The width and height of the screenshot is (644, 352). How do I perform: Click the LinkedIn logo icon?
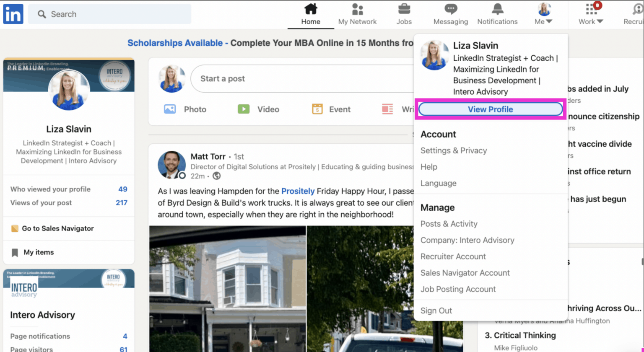pos(13,14)
